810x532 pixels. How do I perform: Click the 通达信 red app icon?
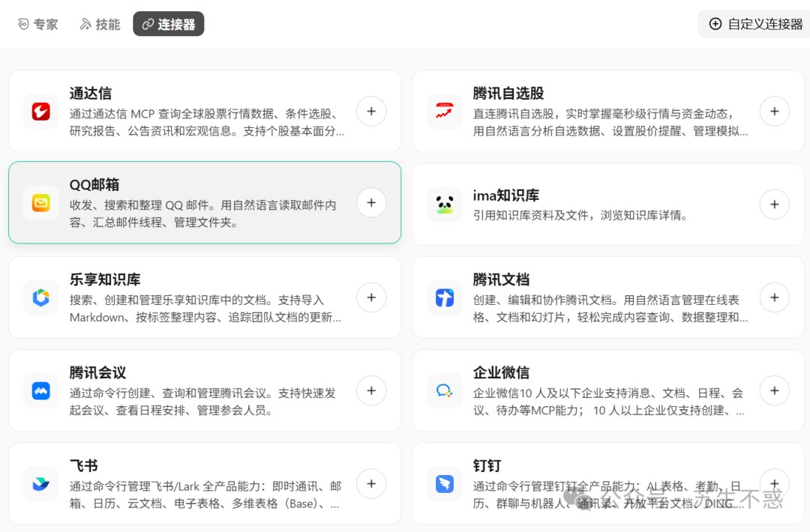(40, 112)
